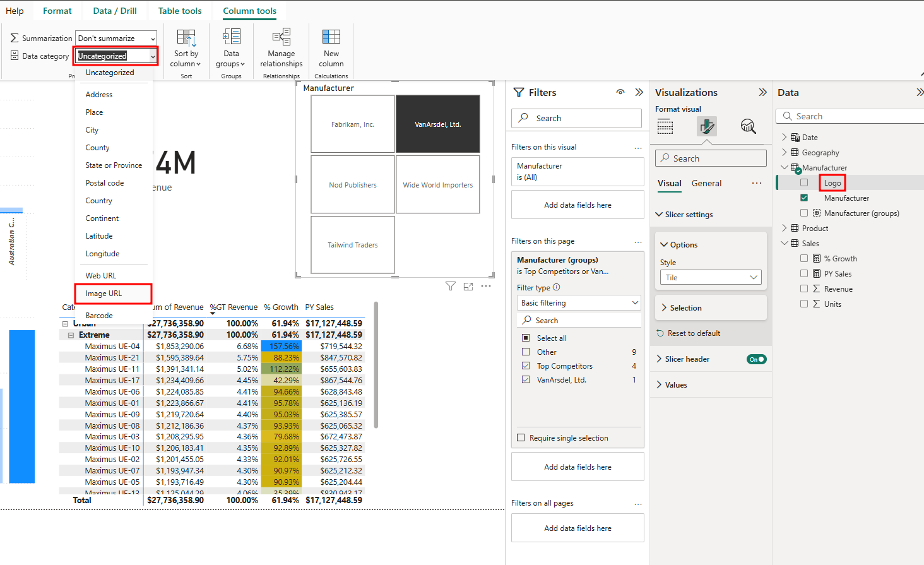Image resolution: width=924 pixels, height=565 pixels.
Task: Select the Nod Publishers slicer tile
Action: 353,185
